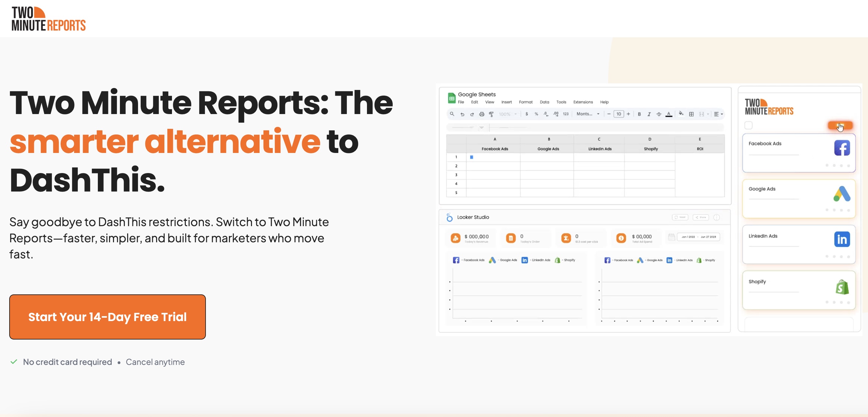The height and width of the screenshot is (417, 868).
Task: Click the Facebook icon in left chart legend
Action: click(456, 260)
